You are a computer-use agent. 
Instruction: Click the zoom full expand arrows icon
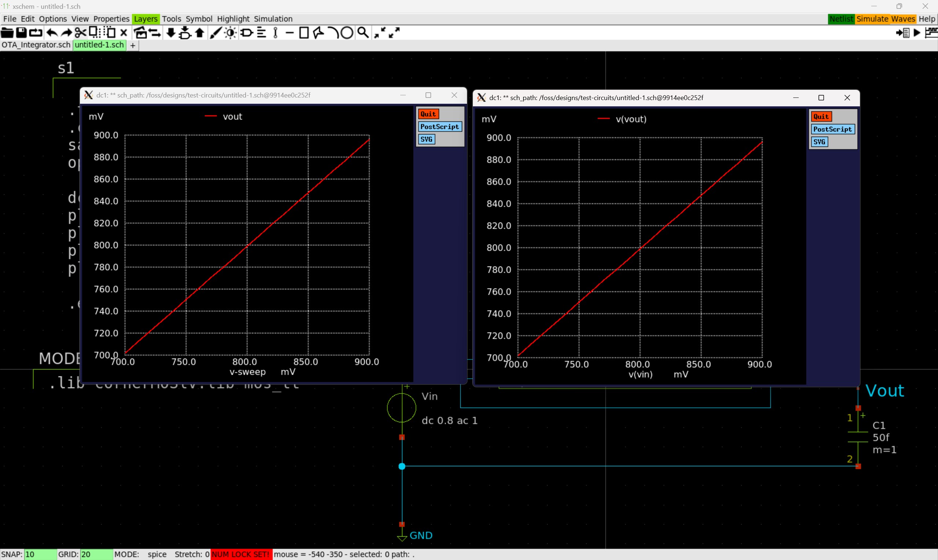pos(394,33)
